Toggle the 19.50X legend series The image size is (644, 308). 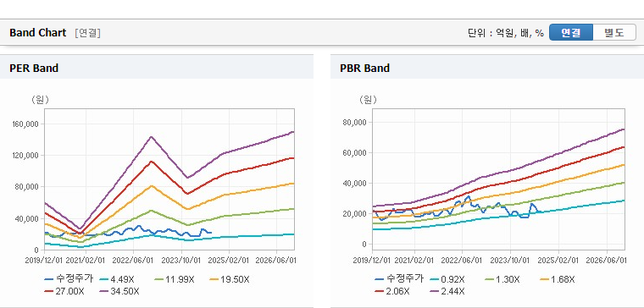229,279
